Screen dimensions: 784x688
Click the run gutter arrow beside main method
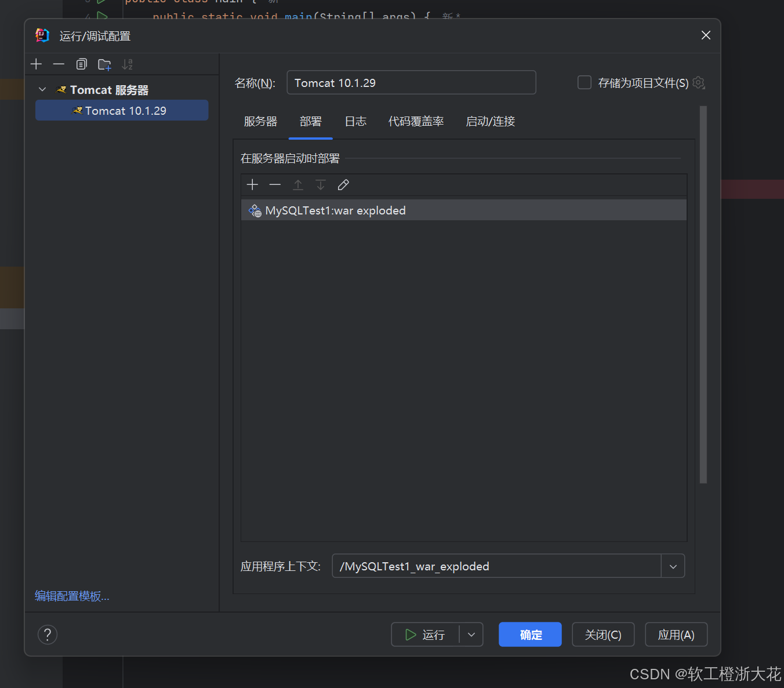(x=102, y=16)
